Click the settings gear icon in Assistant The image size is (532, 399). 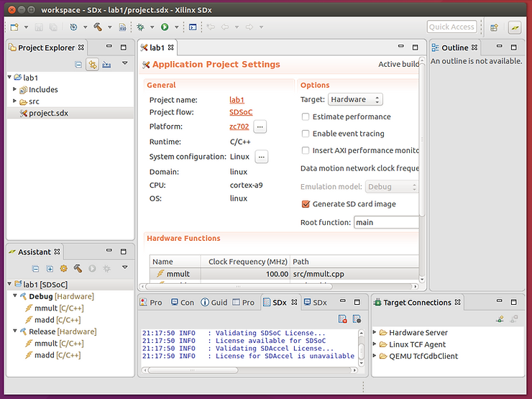(x=63, y=269)
